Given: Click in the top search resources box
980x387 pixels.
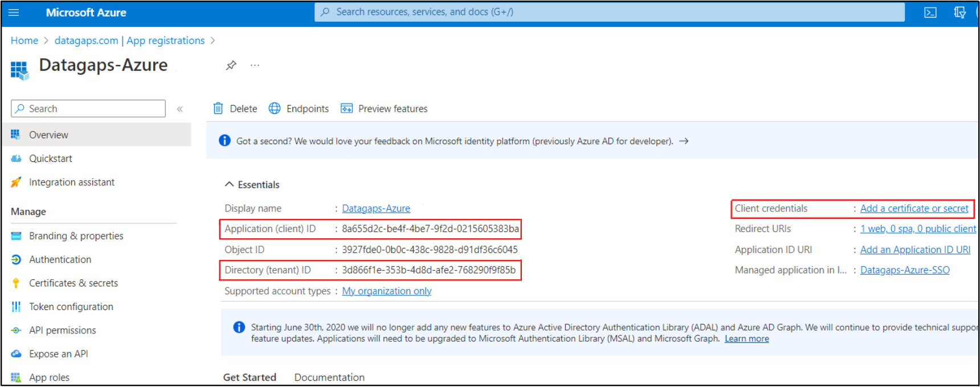Looking at the screenshot, I should tap(610, 12).
